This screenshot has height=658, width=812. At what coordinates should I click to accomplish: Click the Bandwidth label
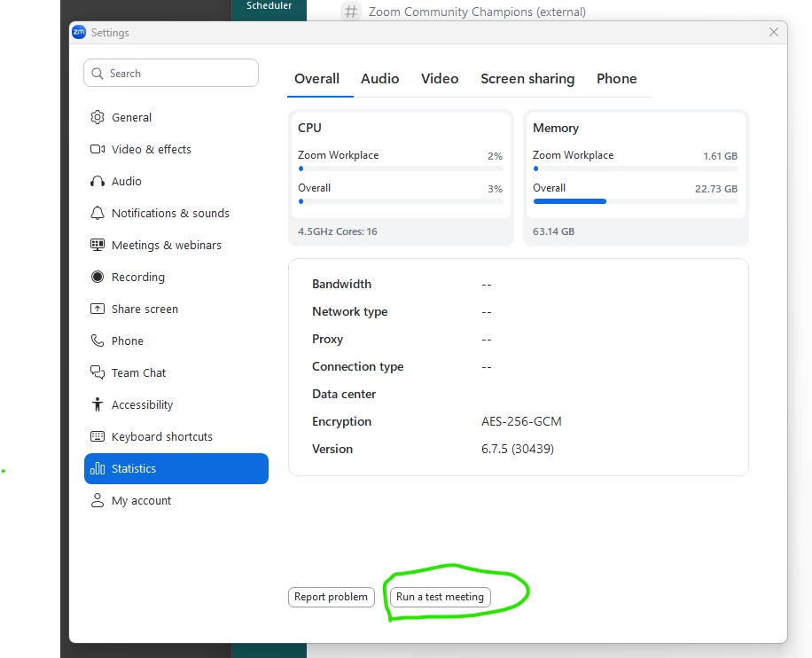click(342, 284)
